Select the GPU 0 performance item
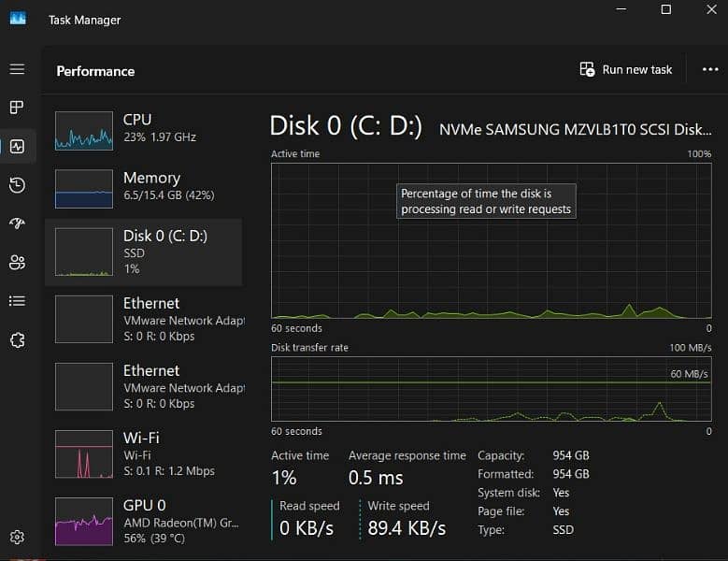Viewport: 728px width, 561px height. pos(143,521)
